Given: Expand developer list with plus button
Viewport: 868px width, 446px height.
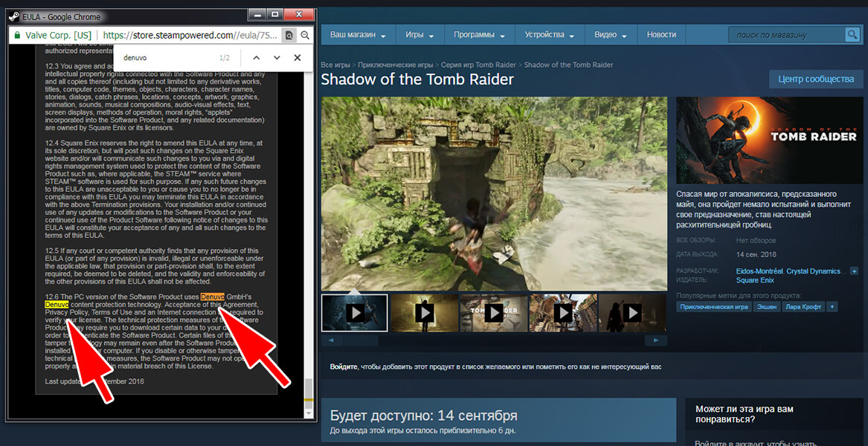Looking at the screenshot, I should click(x=854, y=271).
